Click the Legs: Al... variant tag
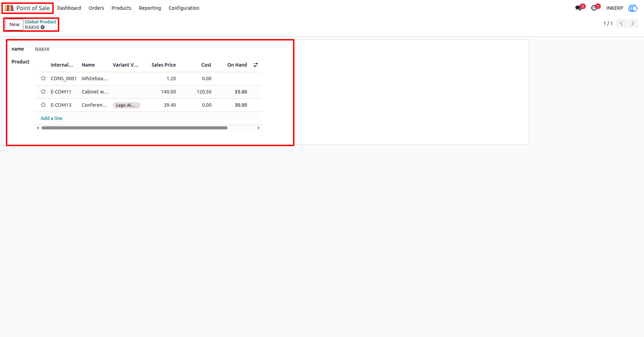Screen dimensions: 644x337 tap(126, 105)
